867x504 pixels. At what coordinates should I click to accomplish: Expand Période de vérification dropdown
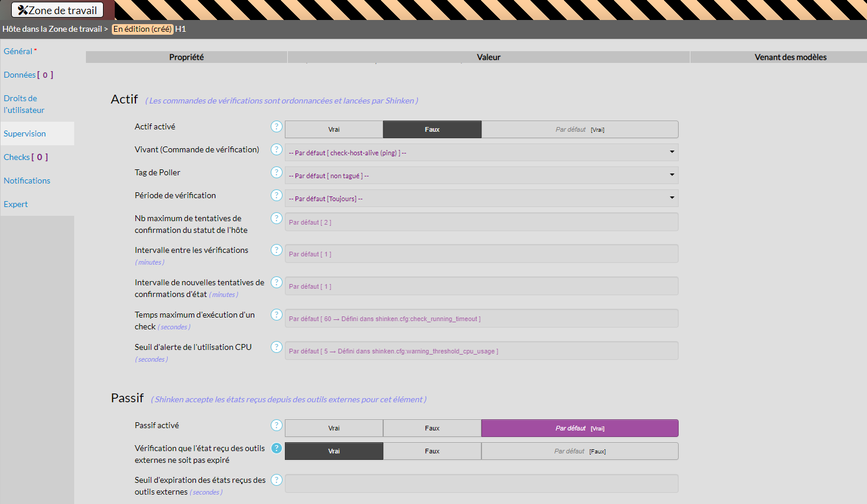click(x=481, y=199)
